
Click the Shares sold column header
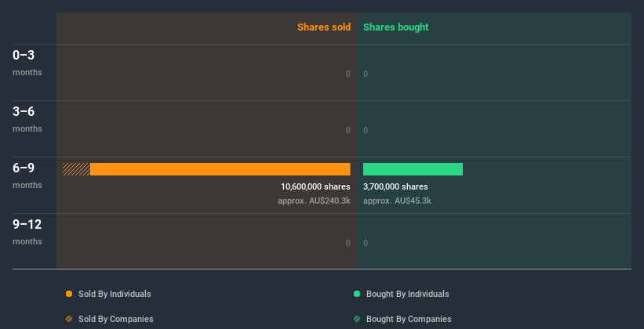[324, 27]
